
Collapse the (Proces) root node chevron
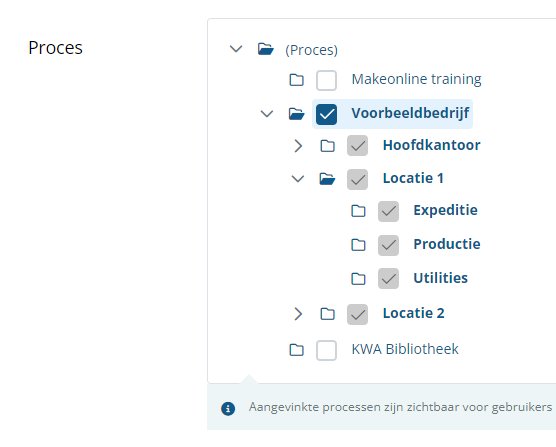pos(236,49)
